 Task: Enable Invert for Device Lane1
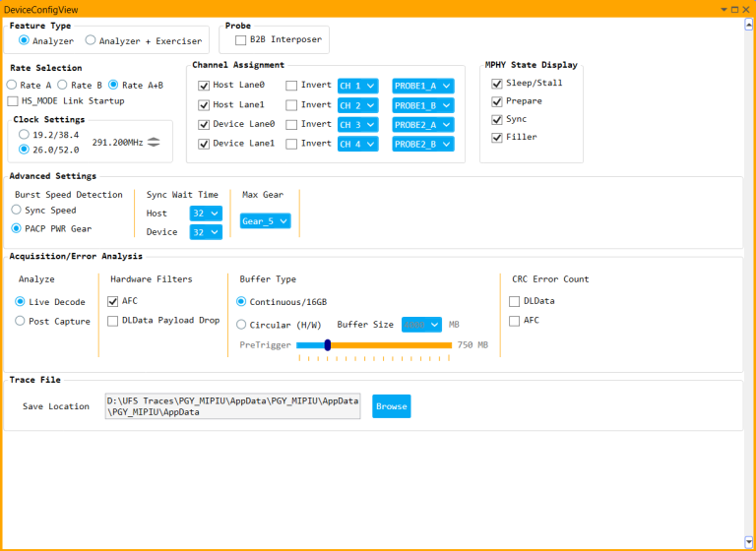coord(291,144)
